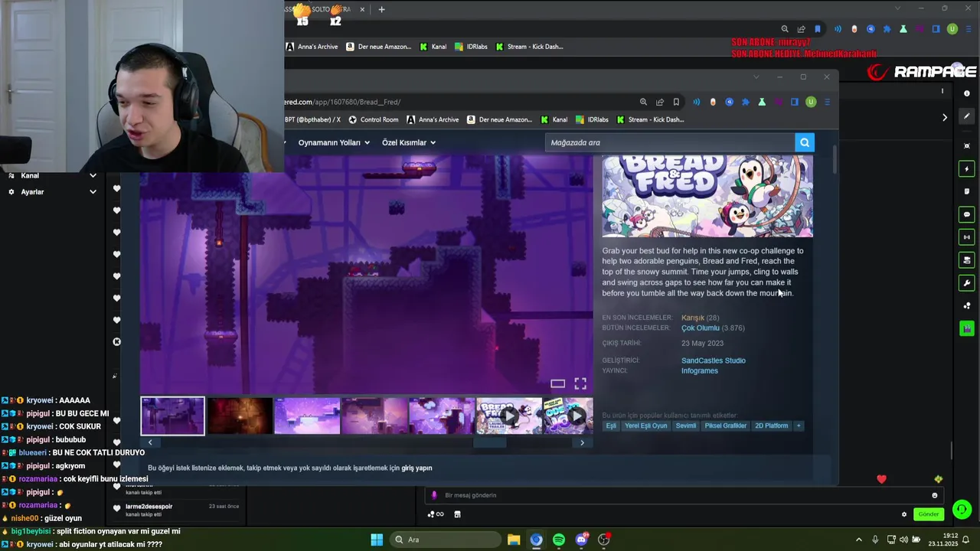Toggle fullscreen on the game media viewer

pos(580,383)
